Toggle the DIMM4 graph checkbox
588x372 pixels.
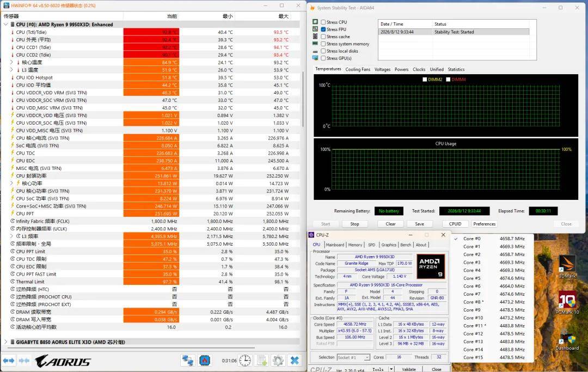pyautogui.click(x=448, y=80)
